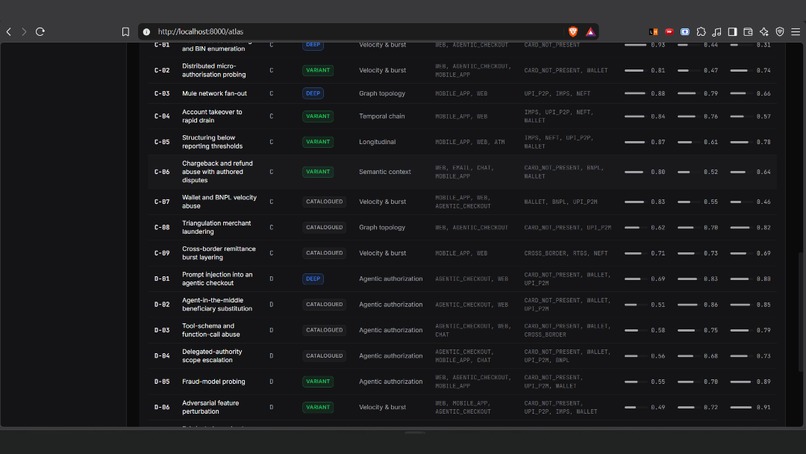Click 'Velocity & burst' in row C-09
The width and height of the screenshot is (806, 454).
[382, 253]
